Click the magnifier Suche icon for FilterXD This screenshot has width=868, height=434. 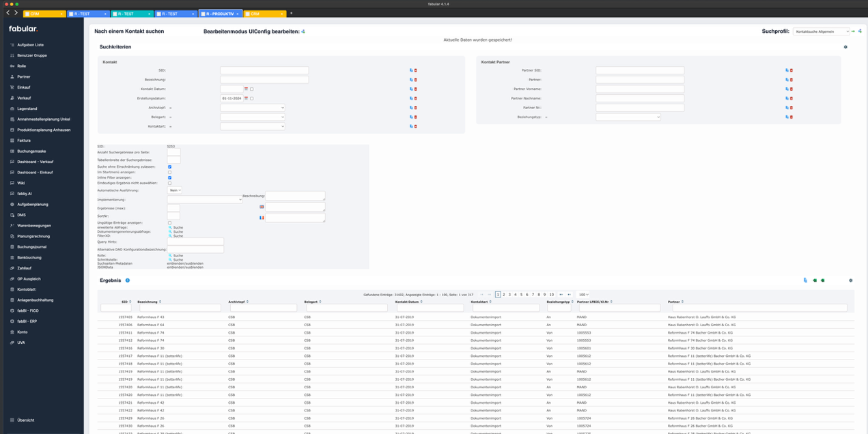(x=170, y=236)
